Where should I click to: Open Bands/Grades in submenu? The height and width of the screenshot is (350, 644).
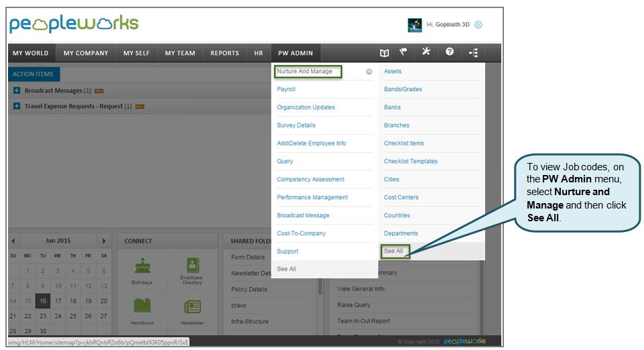tap(403, 89)
